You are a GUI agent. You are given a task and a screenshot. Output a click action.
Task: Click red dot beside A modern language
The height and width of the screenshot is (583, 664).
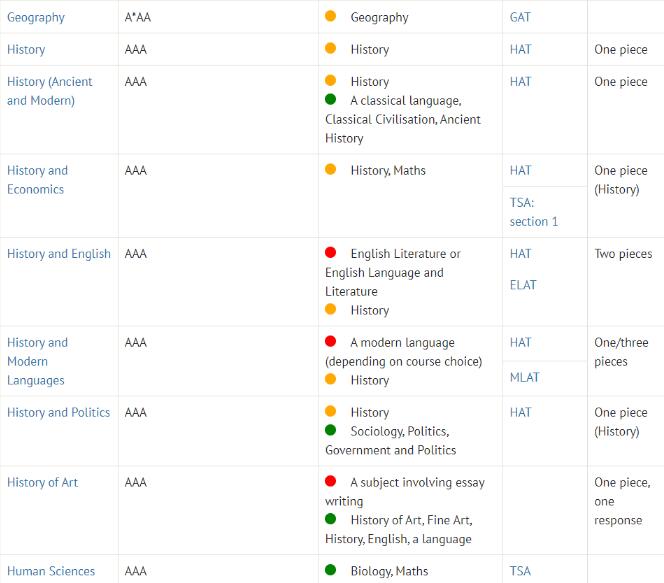pos(330,342)
